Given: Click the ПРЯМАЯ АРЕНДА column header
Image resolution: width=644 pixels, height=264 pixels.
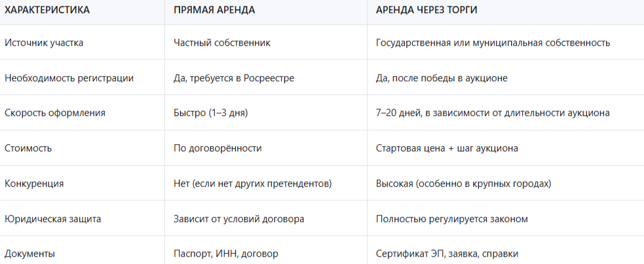Looking at the screenshot, I should (214, 10).
